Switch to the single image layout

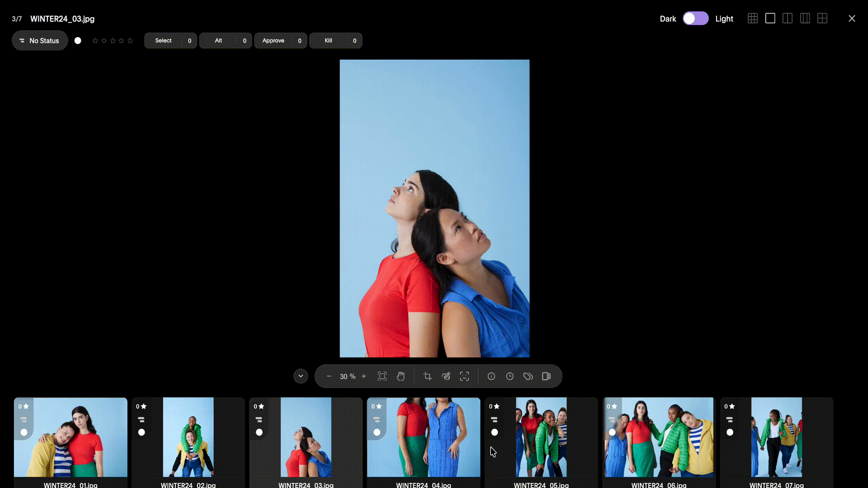click(770, 19)
